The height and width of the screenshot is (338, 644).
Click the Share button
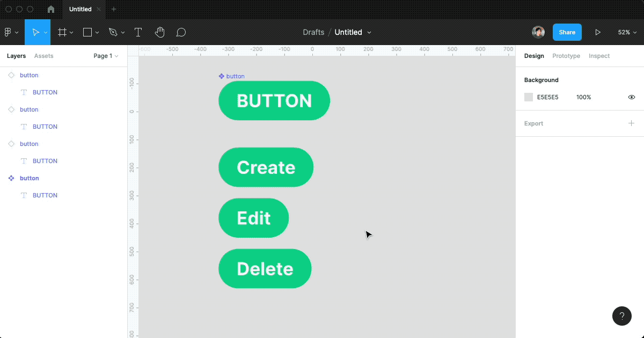coord(567,32)
